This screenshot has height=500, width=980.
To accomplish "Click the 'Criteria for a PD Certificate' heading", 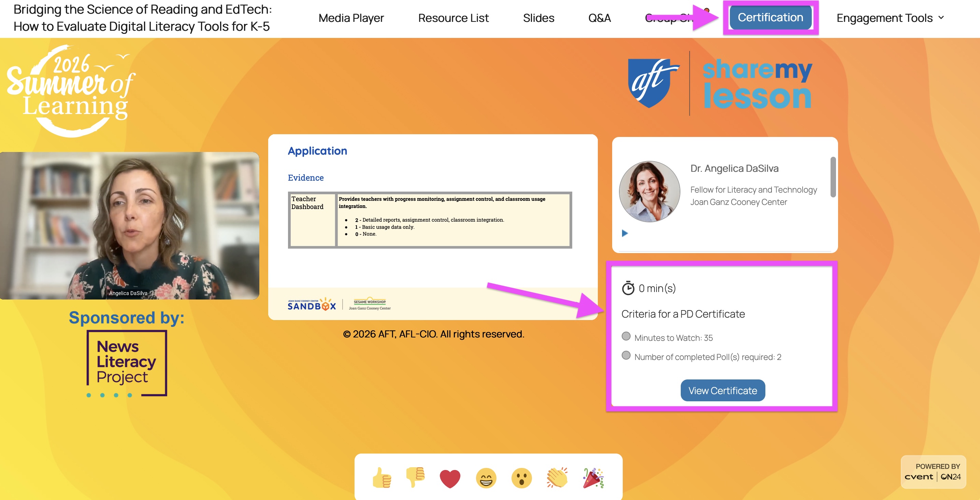I will point(683,314).
